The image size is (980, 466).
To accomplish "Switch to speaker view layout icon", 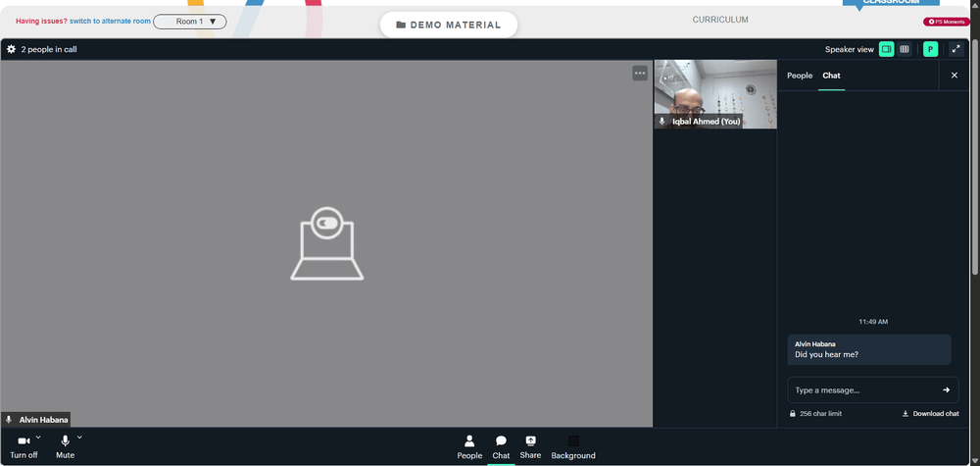I will 886,49.
